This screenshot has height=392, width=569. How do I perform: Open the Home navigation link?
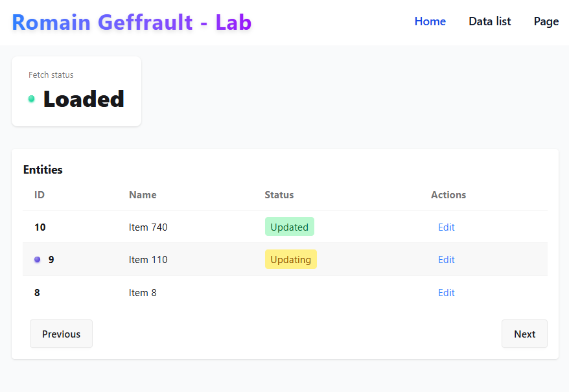pyautogui.click(x=430, y=21)
